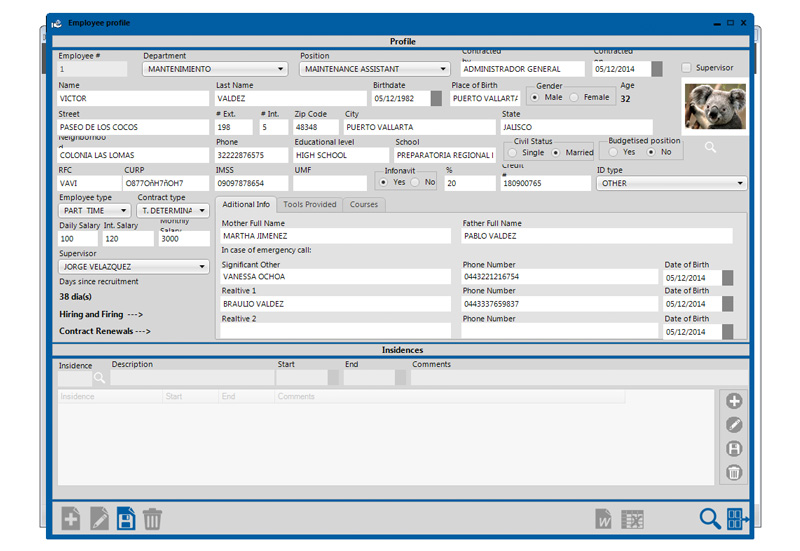Open the Courses tab

(364, 205)
